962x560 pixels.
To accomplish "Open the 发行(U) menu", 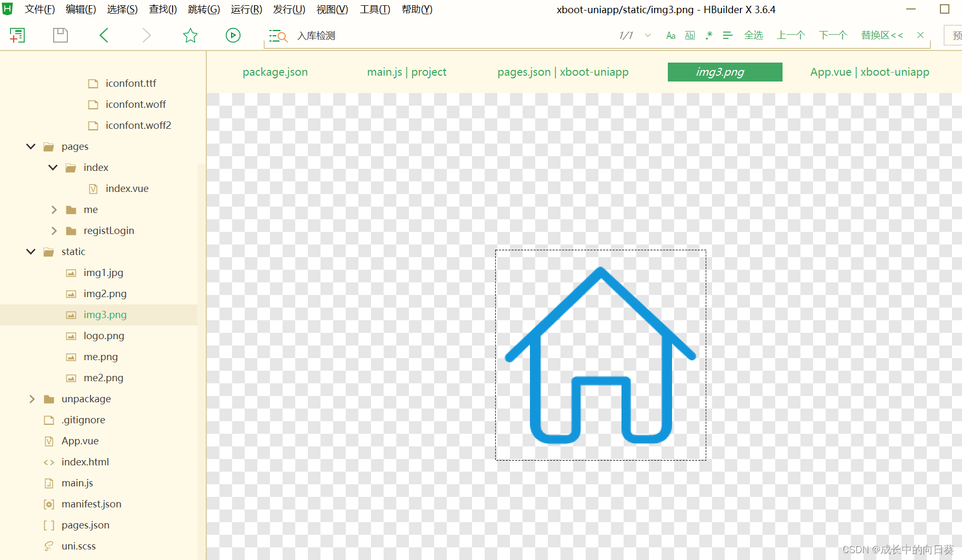I will (289, 9).
